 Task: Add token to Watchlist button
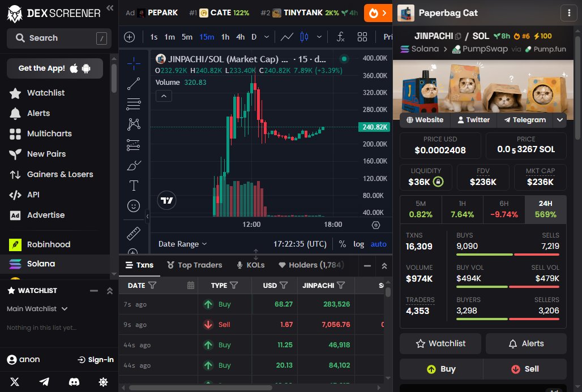(440, 343)
